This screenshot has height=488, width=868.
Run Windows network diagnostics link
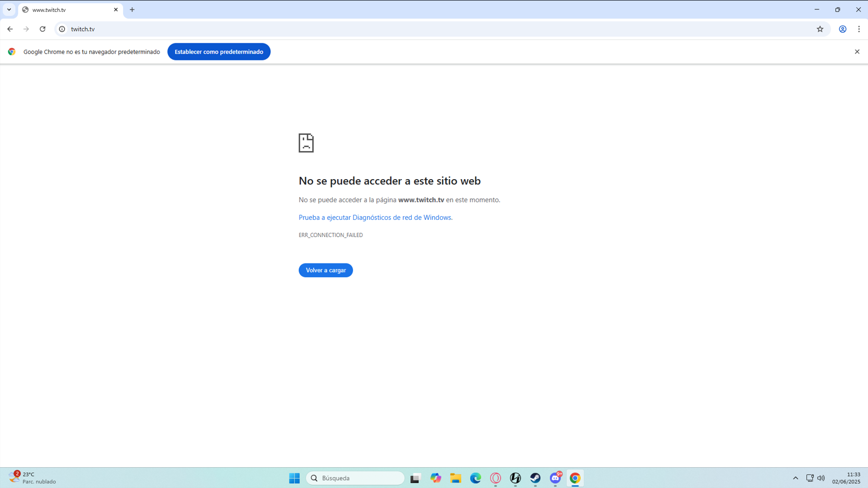[x=375, y=218]
